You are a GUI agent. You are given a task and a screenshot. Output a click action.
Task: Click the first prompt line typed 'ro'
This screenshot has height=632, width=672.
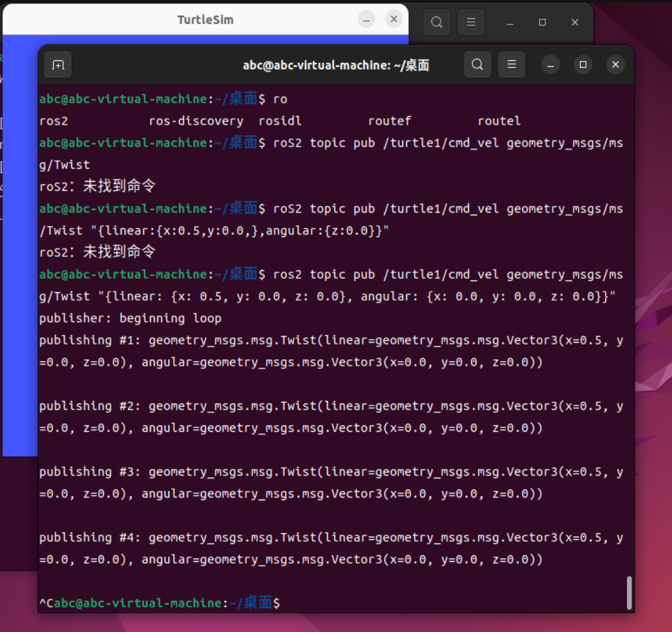(x=163, y=99)
